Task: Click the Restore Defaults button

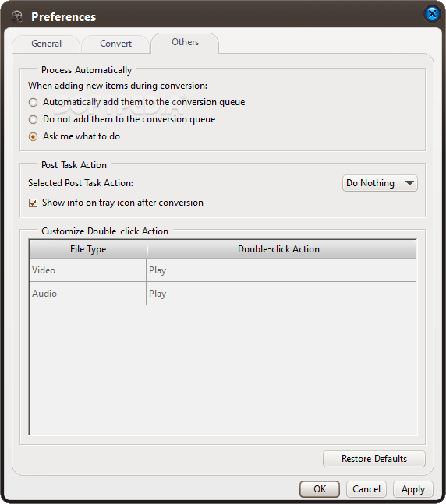Action: [x=374, y=459]
